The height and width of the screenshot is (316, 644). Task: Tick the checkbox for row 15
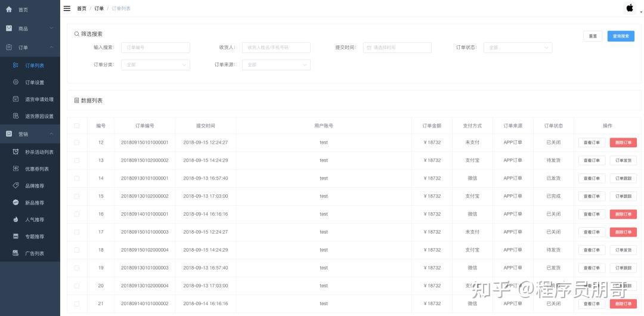coord(77,196)
